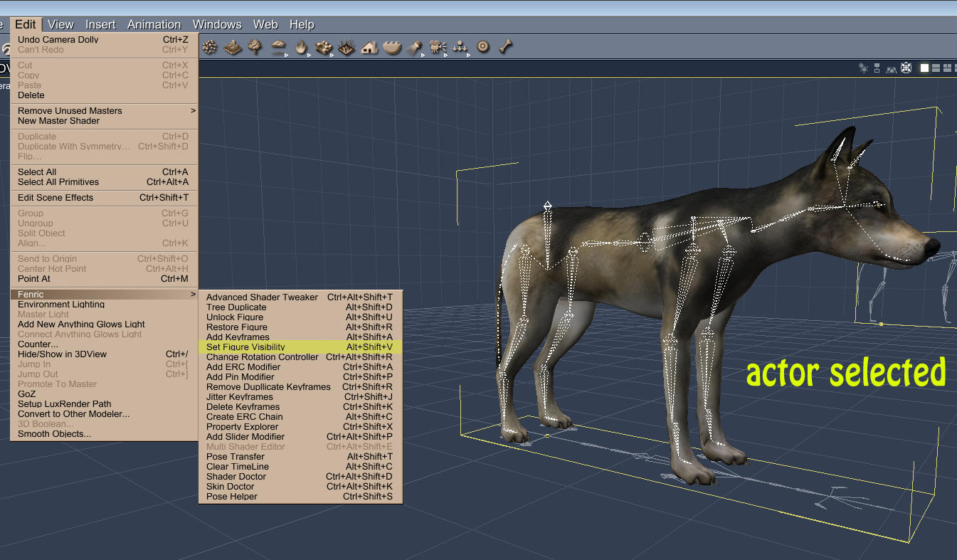957x560 pixels.
Task: Choose Tree Duplicate
Action: pyautogui.click(x=301, y=307)
